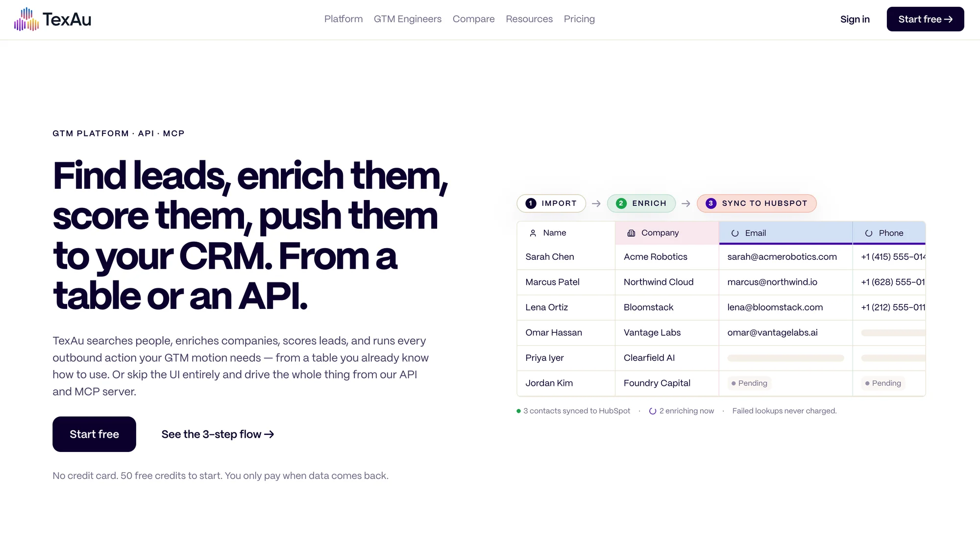Go to the Pricing page
This screenshot has width=980, height=553.
579,19
